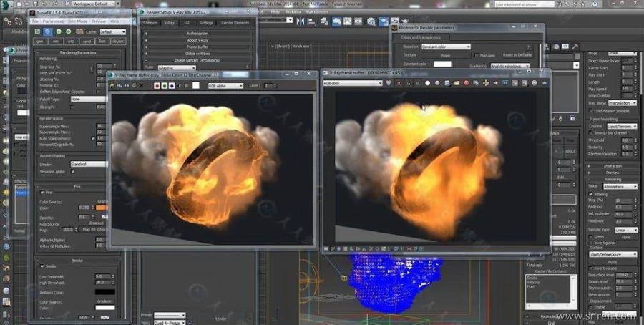Open the Utilities hammer panel icon
Screen dimensions: 644x325
click(x=575, y=47)
